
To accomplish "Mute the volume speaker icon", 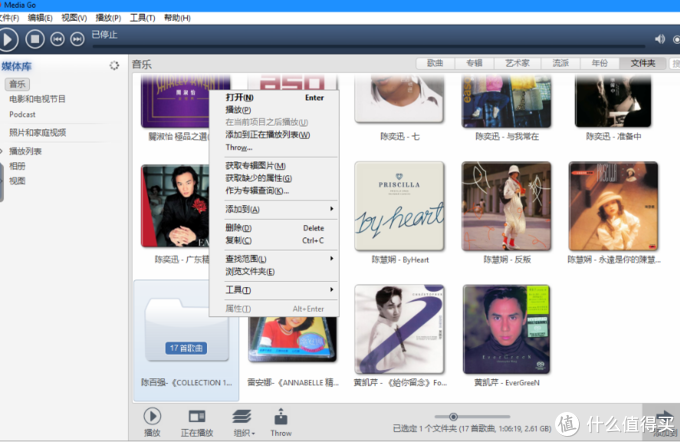I will click(660, 39).
